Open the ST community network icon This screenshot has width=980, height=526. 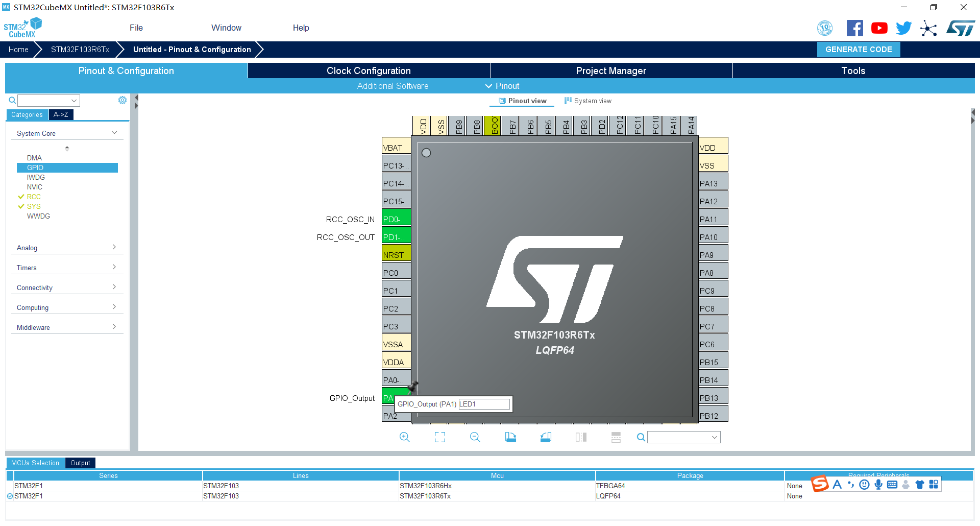(928, 28)
